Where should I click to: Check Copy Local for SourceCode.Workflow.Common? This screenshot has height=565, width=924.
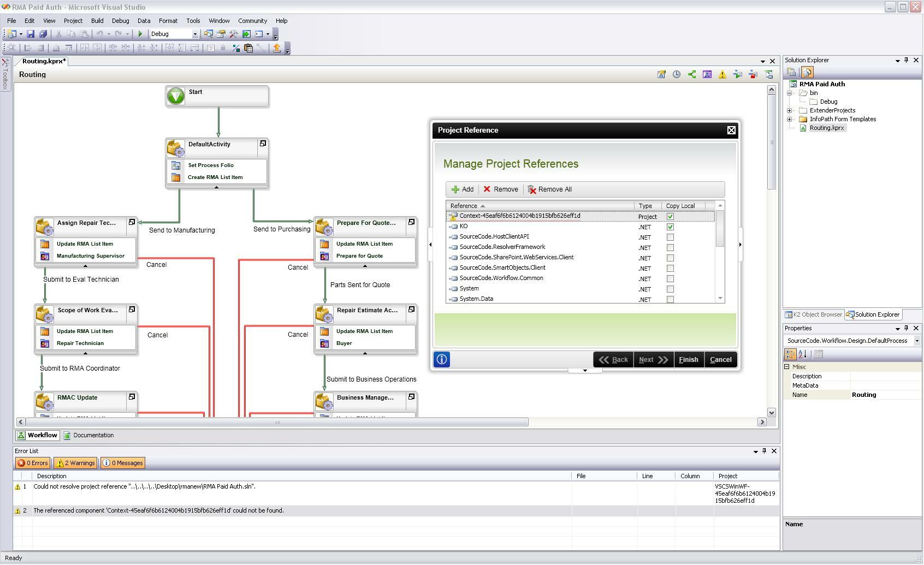coord(670,279)
